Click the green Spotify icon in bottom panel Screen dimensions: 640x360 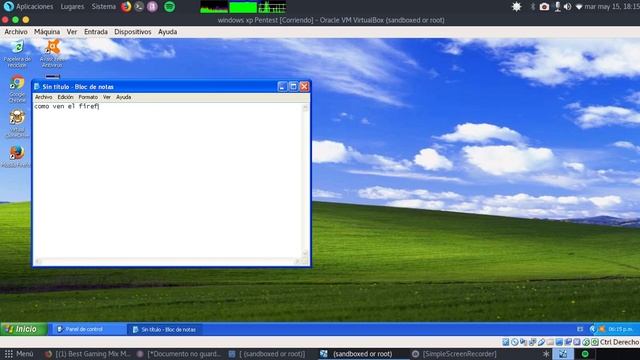(585, 354)
